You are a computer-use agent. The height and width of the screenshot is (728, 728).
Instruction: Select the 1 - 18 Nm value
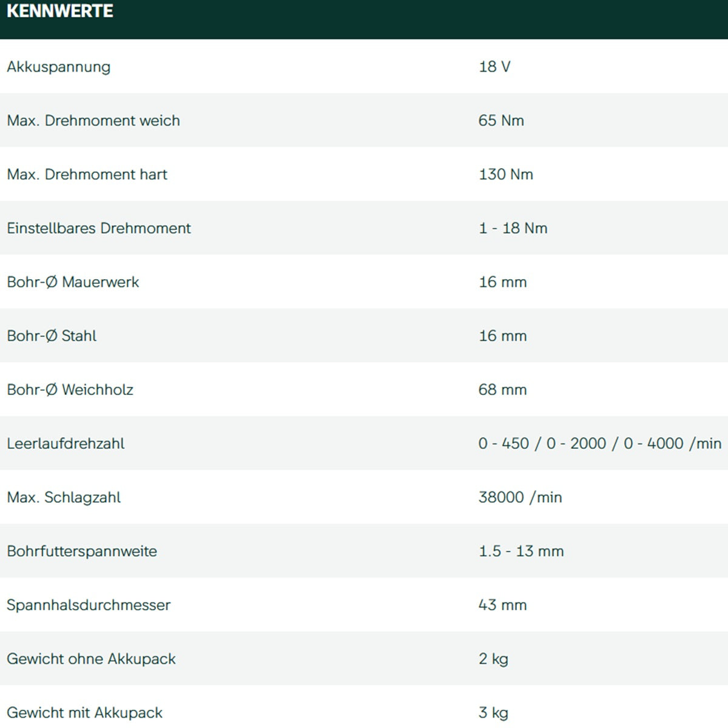pos(513,228)
